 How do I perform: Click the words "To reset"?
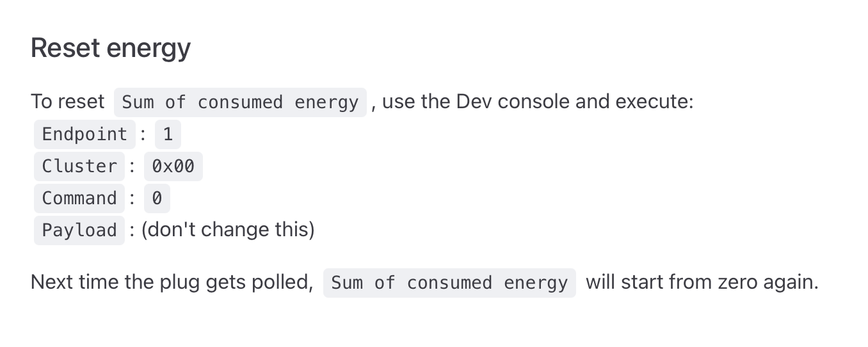[67, 102]
